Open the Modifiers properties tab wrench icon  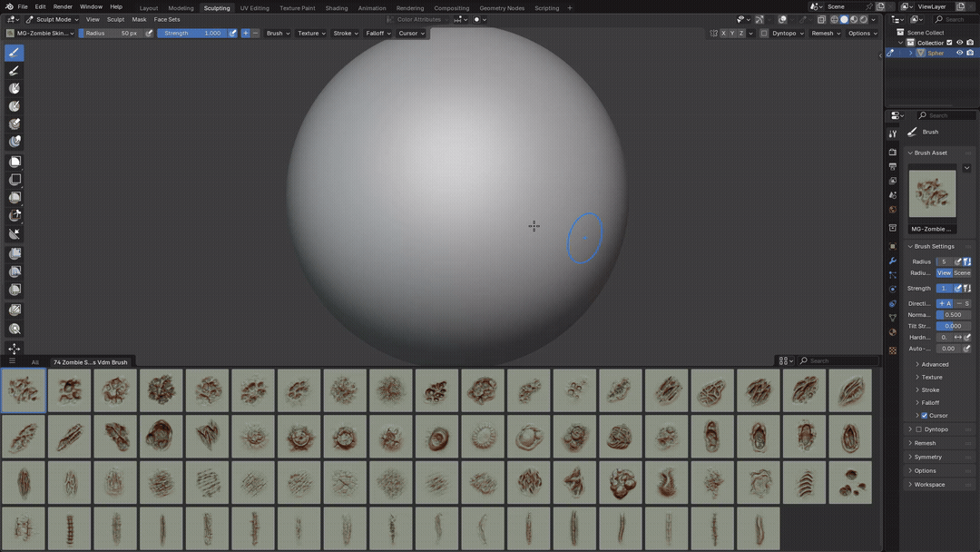pyautogui.click(x=893, y=261)
